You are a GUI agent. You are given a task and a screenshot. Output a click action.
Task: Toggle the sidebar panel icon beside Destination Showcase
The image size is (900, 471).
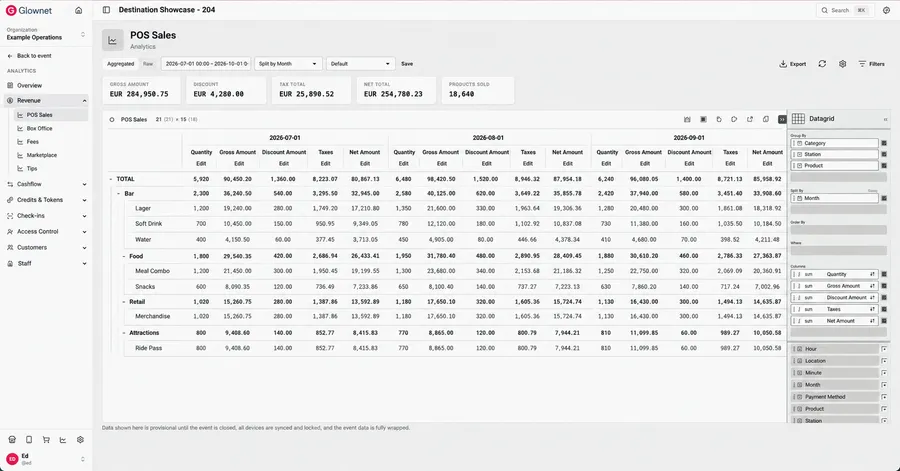click(x=106, y=10)
